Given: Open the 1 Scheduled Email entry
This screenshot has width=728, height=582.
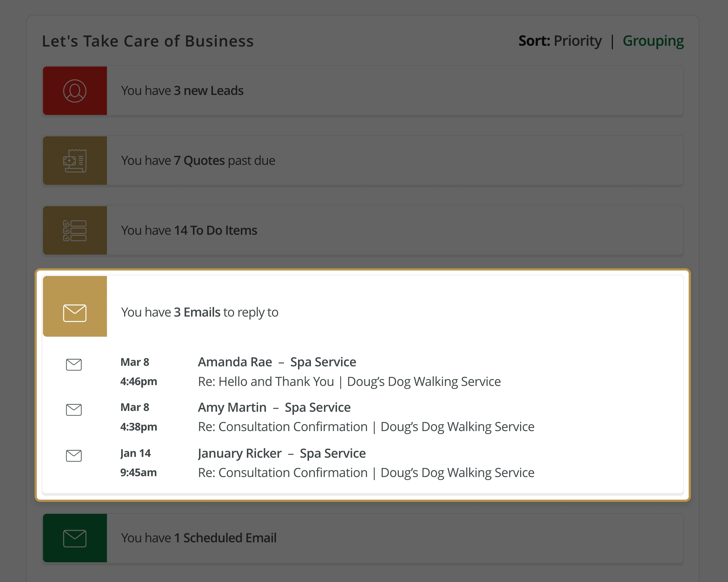Looking at the screenshot, I should [328, 538].
